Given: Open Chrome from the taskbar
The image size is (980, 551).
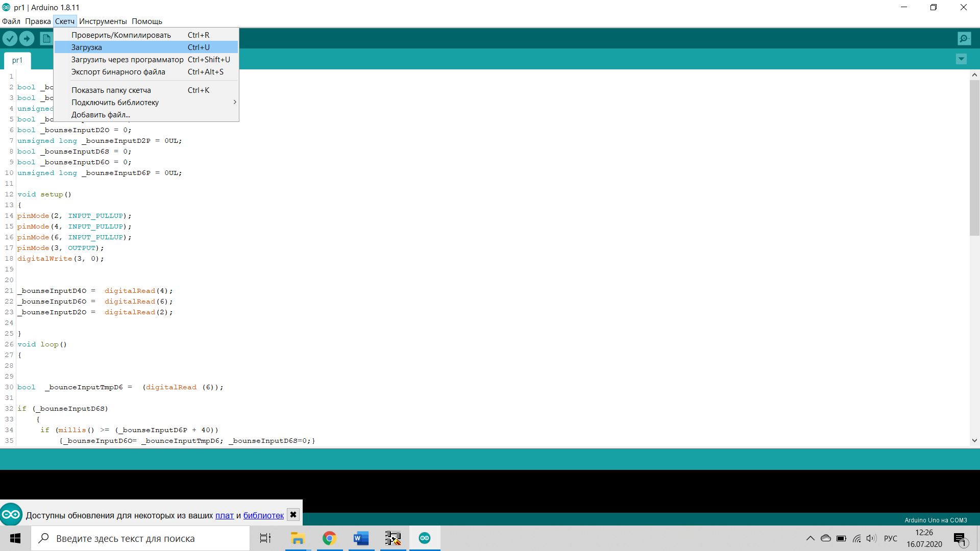Looking at the screenshot, I should 329,538.
